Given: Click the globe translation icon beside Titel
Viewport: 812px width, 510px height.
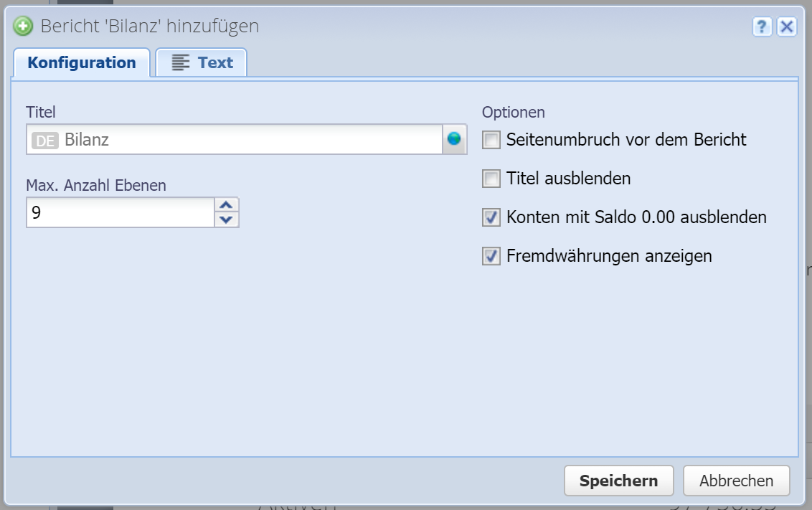Looking at the screenshot, I should [x=454, y=139].
